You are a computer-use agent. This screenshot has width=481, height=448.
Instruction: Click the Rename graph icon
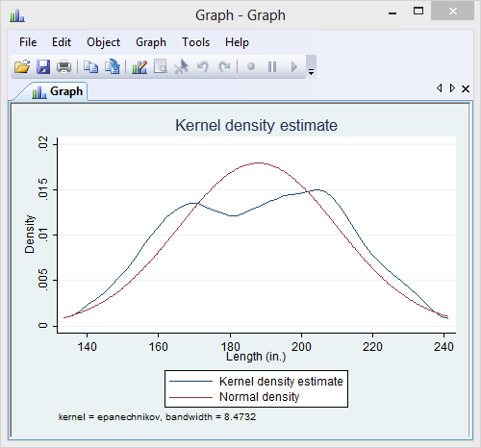(x=112, y=66)
